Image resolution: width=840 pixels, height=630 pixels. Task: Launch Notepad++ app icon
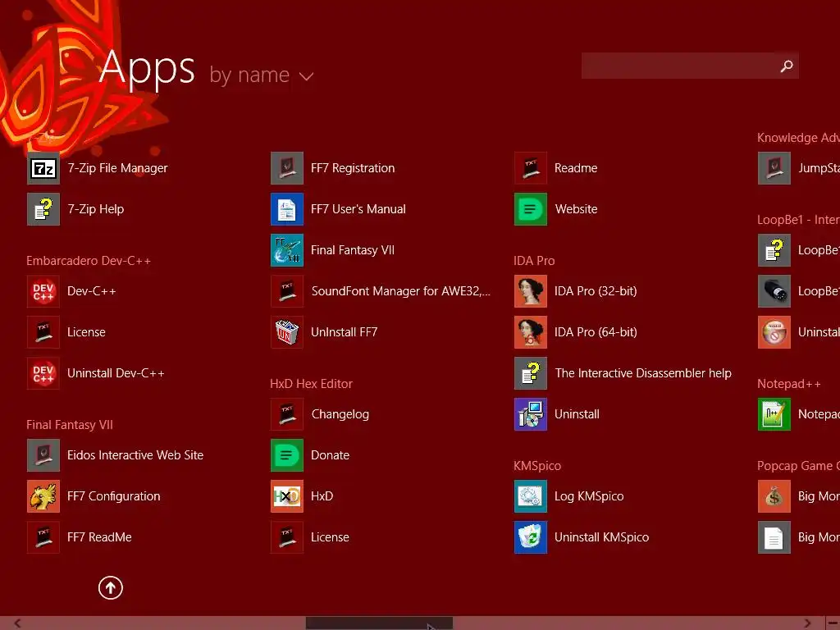pyautogui.click(x=774, y=414)
